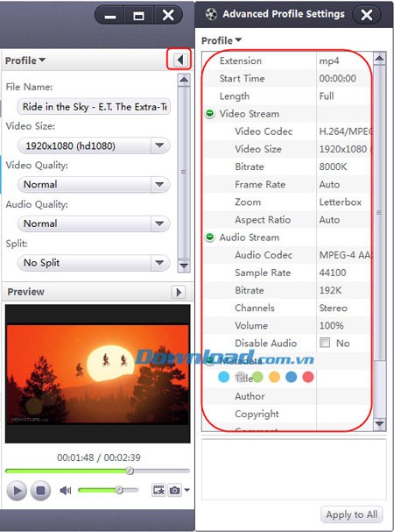Screen dimensions: 394x532
Task: Select the advanced Video Size value 1920x1080
Action: click(346, 149)
